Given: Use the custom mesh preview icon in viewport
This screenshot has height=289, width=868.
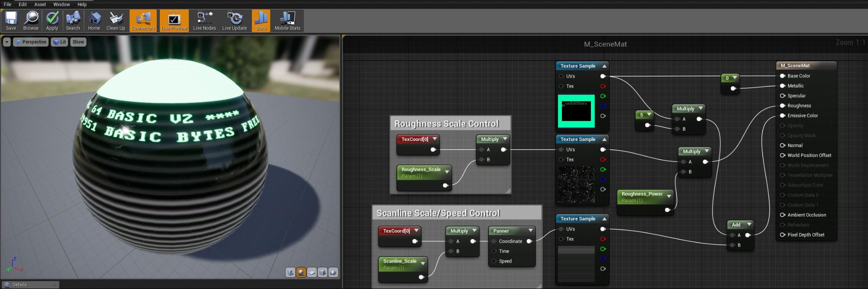Looking at the screenshot, I should (333, 273).
